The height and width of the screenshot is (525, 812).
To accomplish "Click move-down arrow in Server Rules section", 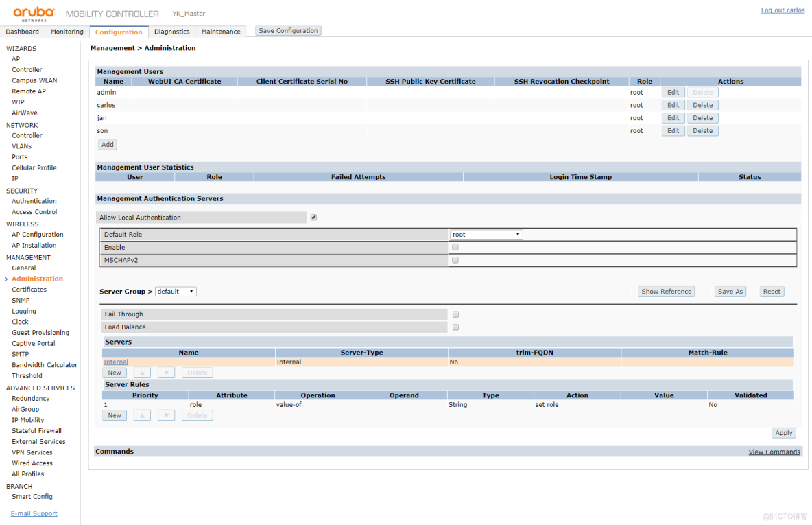I will pos(166,415).
